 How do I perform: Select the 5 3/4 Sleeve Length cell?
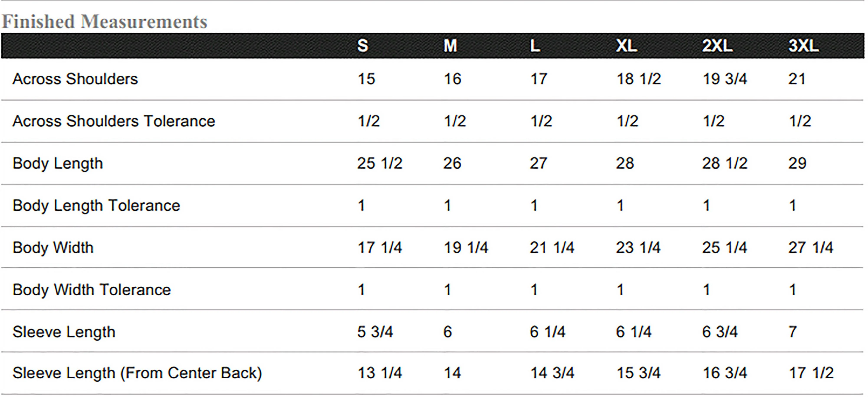point(375,332)
